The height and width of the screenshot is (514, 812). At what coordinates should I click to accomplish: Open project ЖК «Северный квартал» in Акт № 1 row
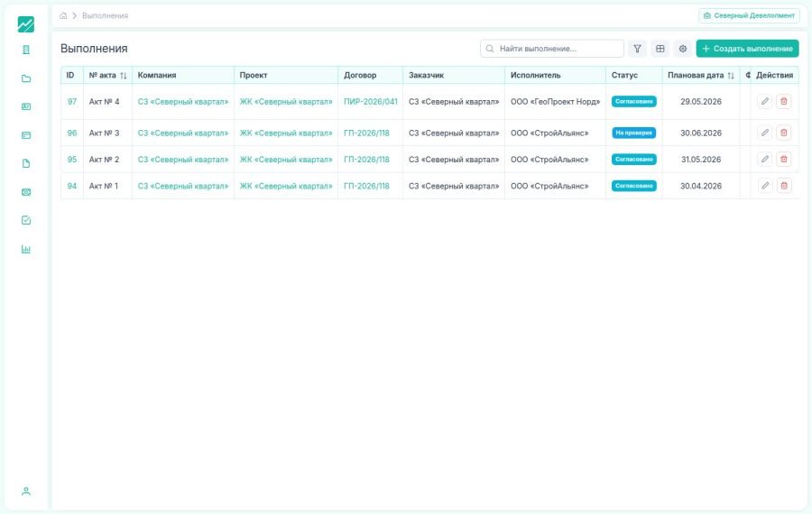286,186
